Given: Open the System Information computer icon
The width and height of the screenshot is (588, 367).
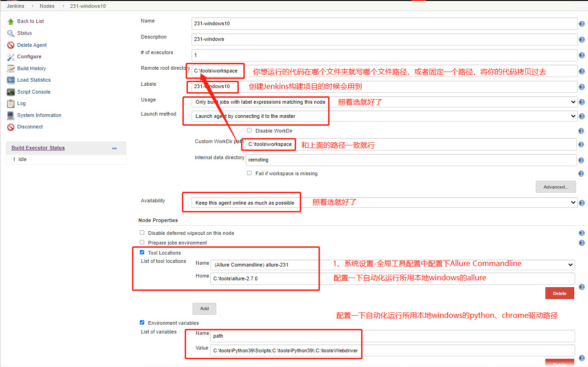Looking at the screenshot, I should point(11,115).
